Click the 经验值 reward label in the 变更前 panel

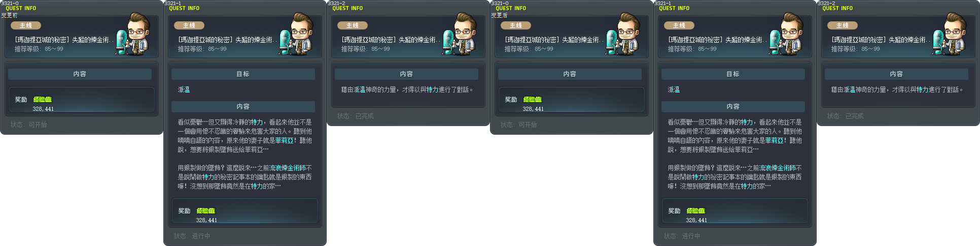tap(43, 100)
